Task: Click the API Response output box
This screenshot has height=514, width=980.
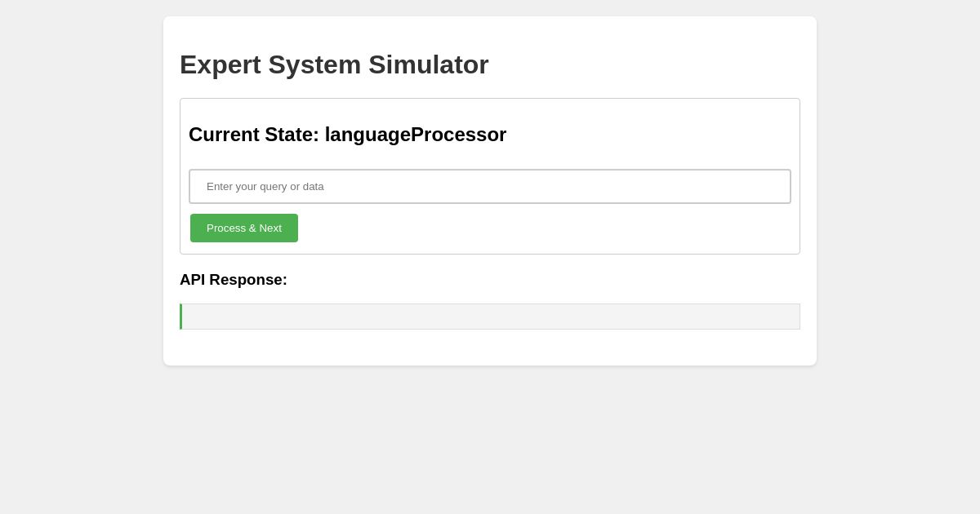Action: click(x=490, y=317)
